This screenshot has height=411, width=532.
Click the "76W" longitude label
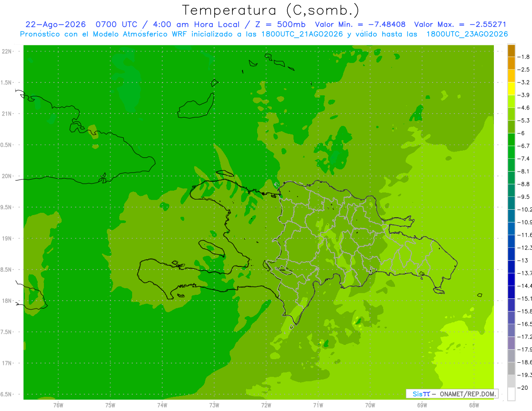coord(58,405)
